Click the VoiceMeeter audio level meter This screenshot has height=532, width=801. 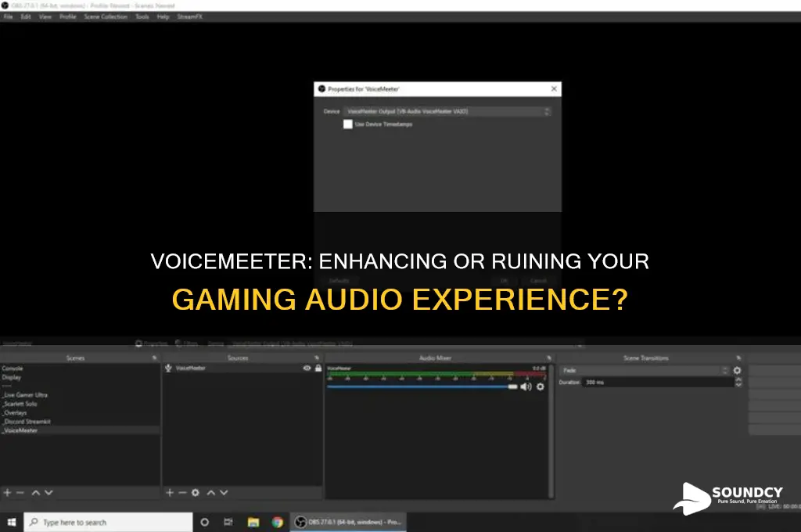point(436,375)
